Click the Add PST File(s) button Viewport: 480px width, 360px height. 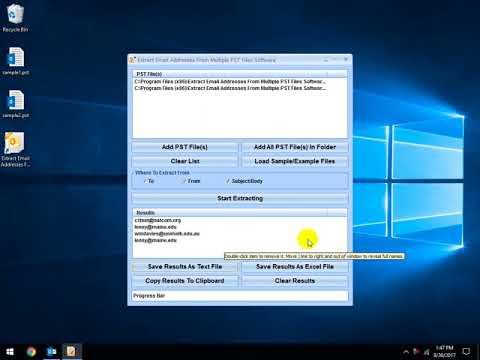click(x=185, y=147)
